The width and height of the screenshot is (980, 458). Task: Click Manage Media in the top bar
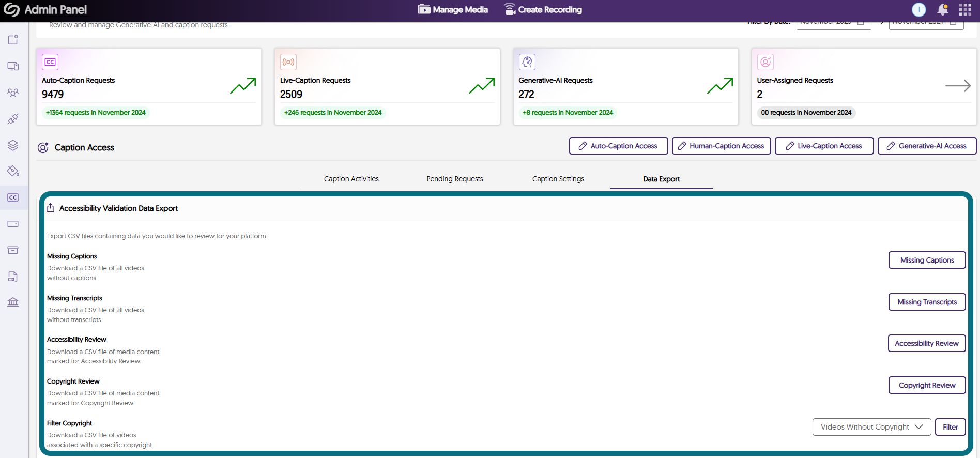point(453,10)
